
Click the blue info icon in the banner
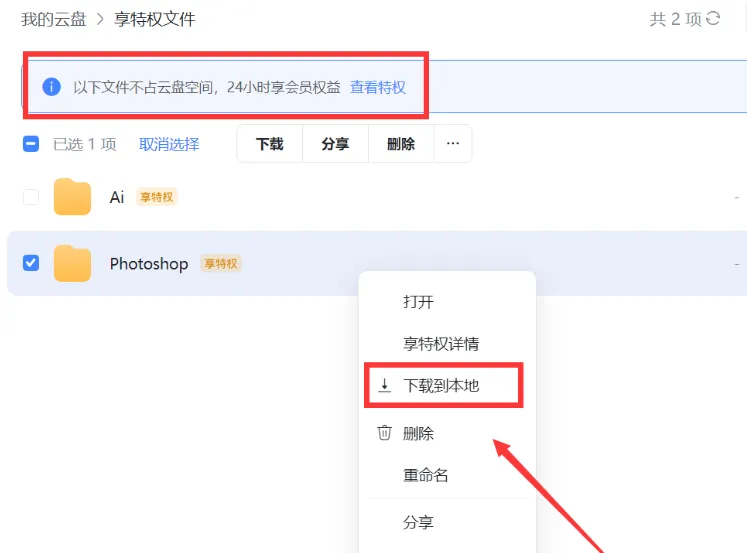coord(51,87)
